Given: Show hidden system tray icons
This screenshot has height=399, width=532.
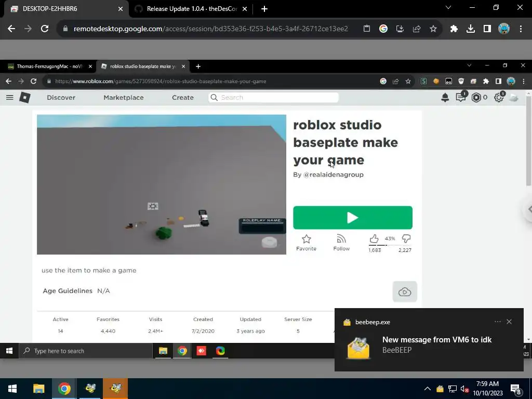Looking at the screenshot, I should point(428,389).
